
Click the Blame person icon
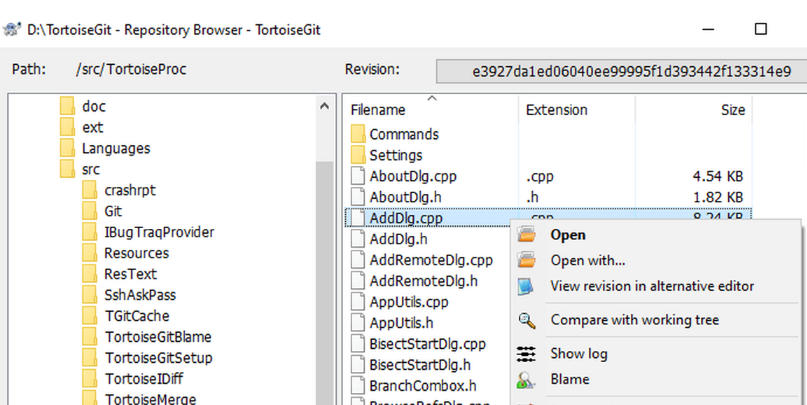(x=526, y=380)
